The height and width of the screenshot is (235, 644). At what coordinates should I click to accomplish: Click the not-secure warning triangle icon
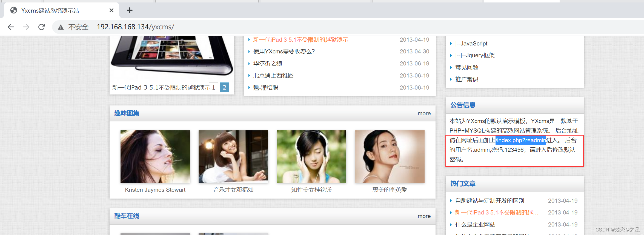pos(61,27)
